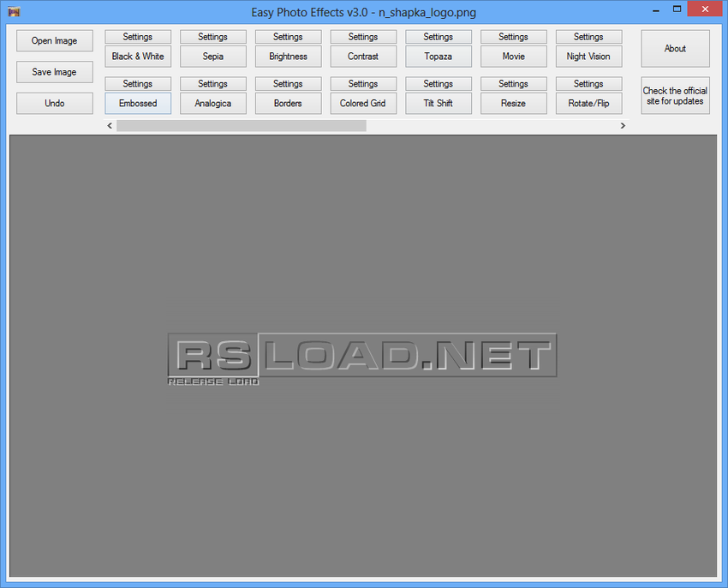Viewport: 728px width, 588px height.
Task: Open Settings above Movie
Action: [514, 37]
